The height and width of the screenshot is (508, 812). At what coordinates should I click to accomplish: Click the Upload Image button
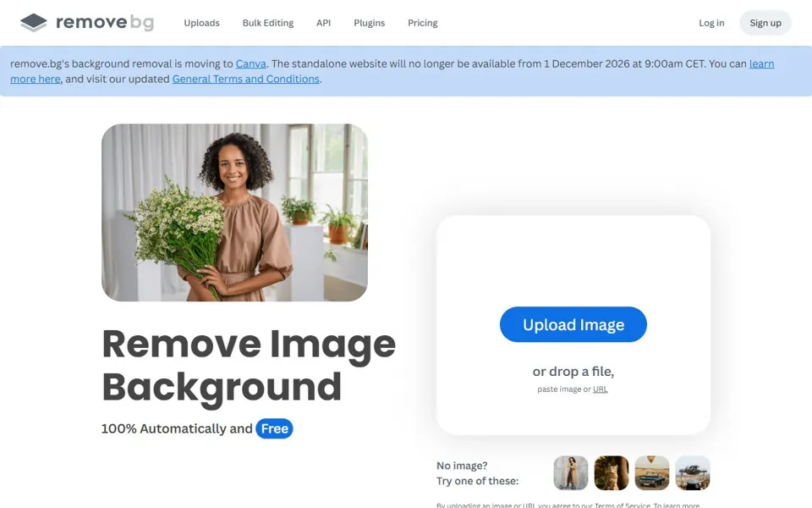pyautogui.click(x=573, y=324)
